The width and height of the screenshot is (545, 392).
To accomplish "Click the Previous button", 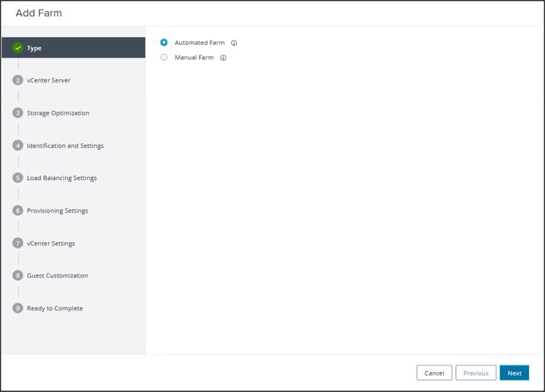I will tap(476, 373).
